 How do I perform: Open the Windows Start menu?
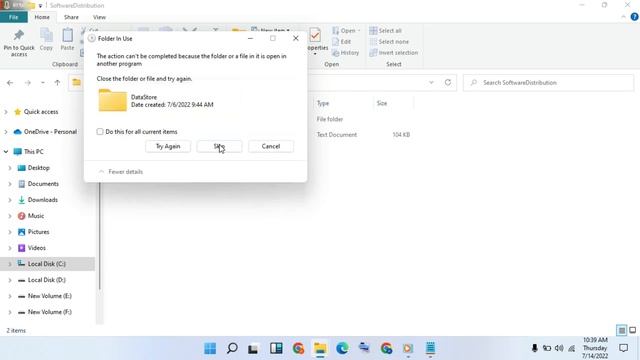[210, 348]
